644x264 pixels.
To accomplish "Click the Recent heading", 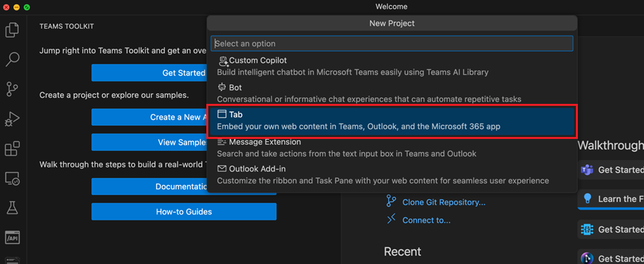I will pos(403,251).
